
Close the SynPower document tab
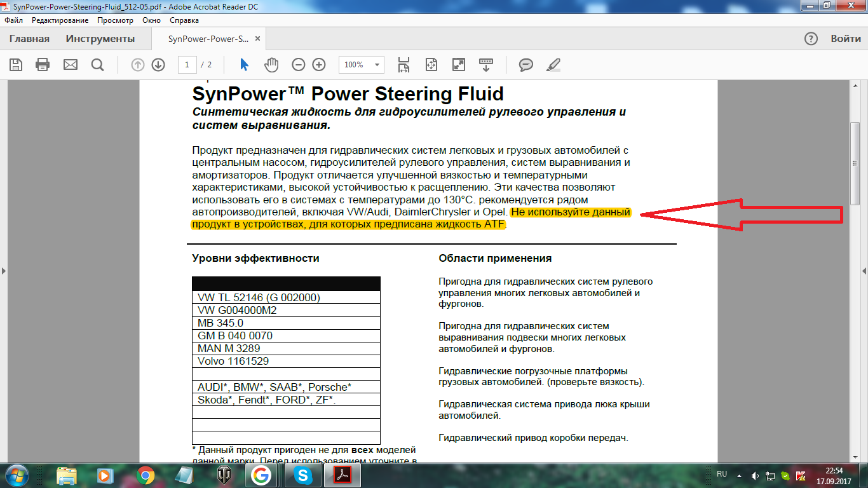click(x=257, y=39)
